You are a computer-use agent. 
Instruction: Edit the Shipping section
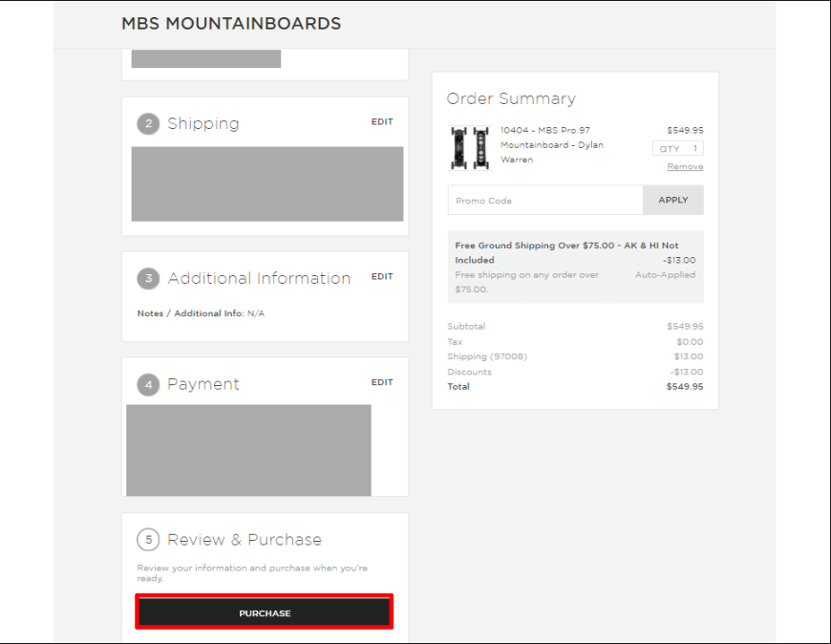[x=382, y=122]
